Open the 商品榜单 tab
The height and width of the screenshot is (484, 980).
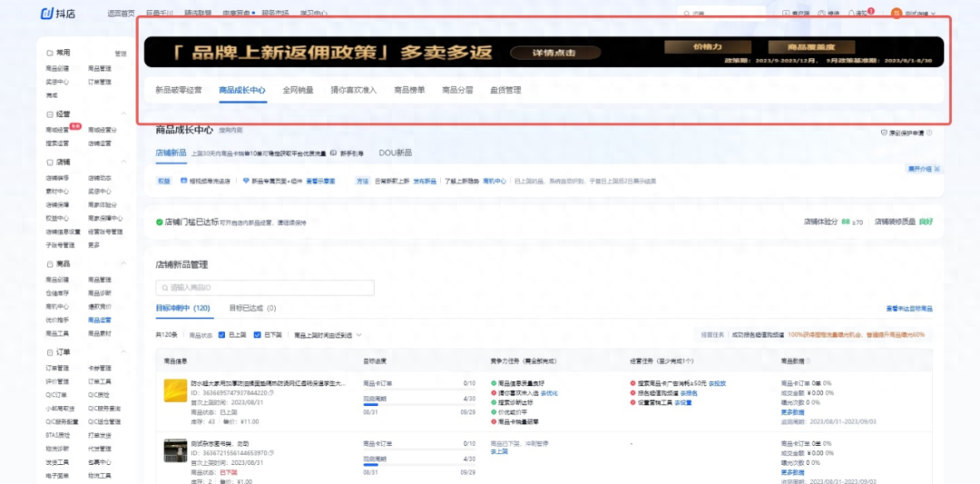tap(409, 90)
